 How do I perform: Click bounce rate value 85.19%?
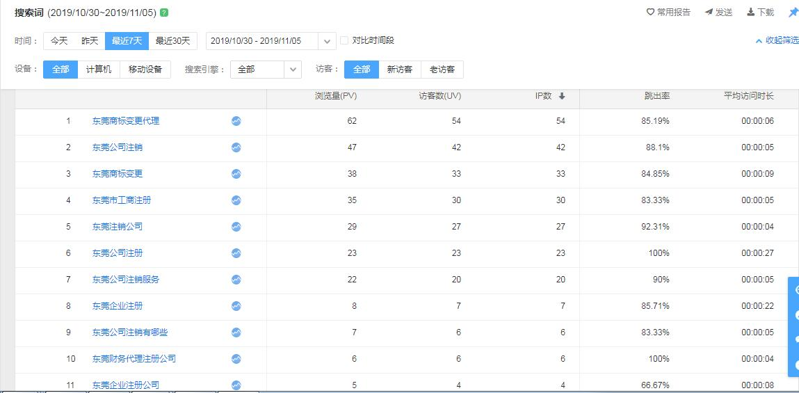(x=655, y=121)
